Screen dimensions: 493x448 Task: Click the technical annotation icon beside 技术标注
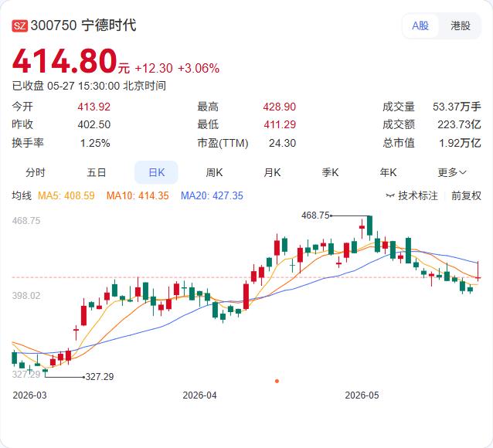pos(390,196)
